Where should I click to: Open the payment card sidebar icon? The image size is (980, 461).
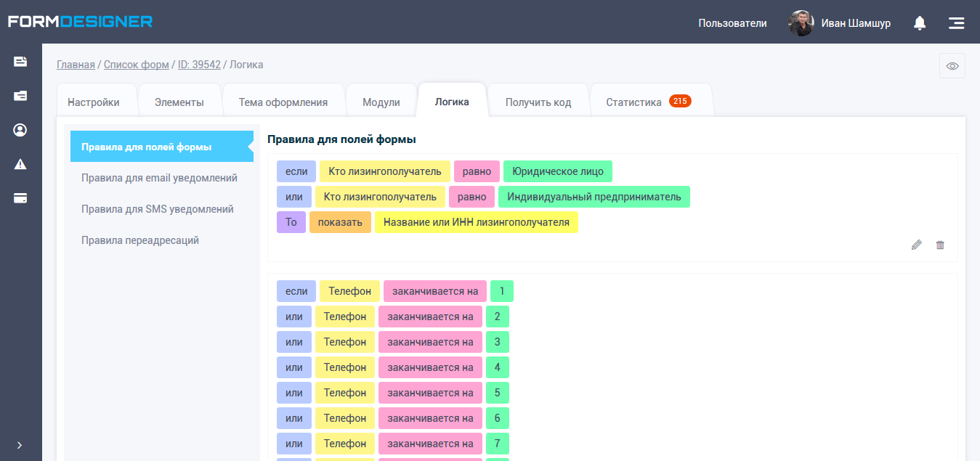tap(20, 198)
